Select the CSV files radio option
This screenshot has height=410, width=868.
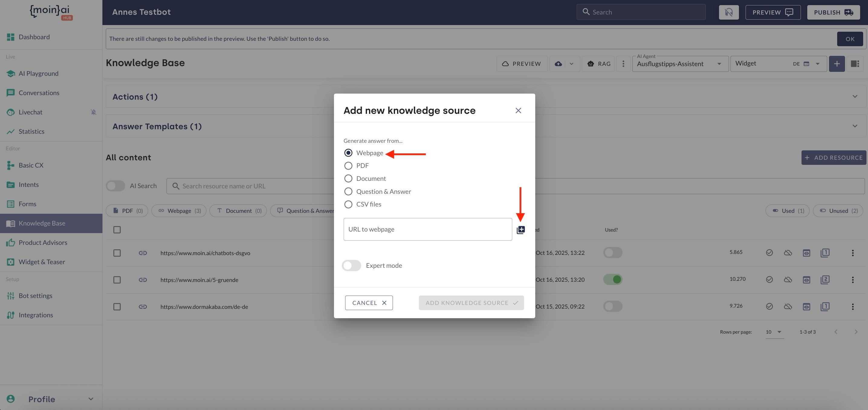(x=348, y=204)
